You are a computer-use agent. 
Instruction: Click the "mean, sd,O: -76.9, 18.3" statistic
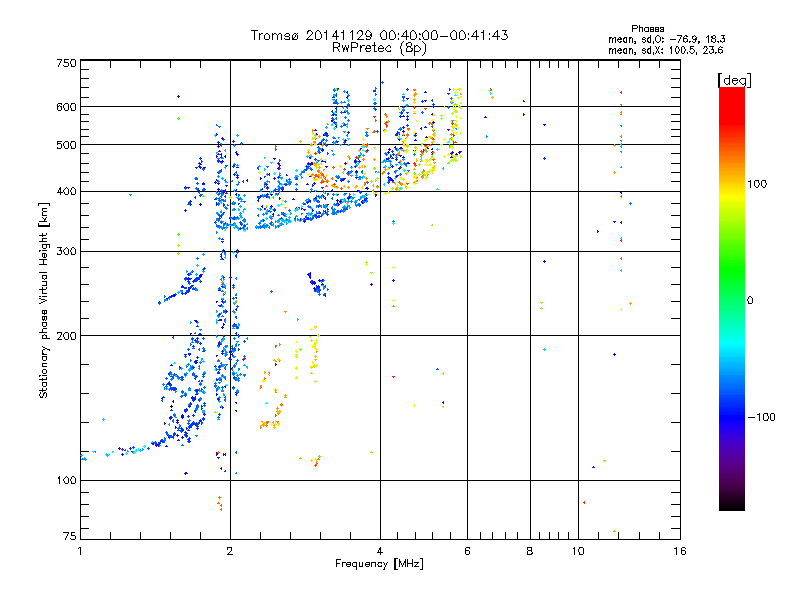coord(666,39)
